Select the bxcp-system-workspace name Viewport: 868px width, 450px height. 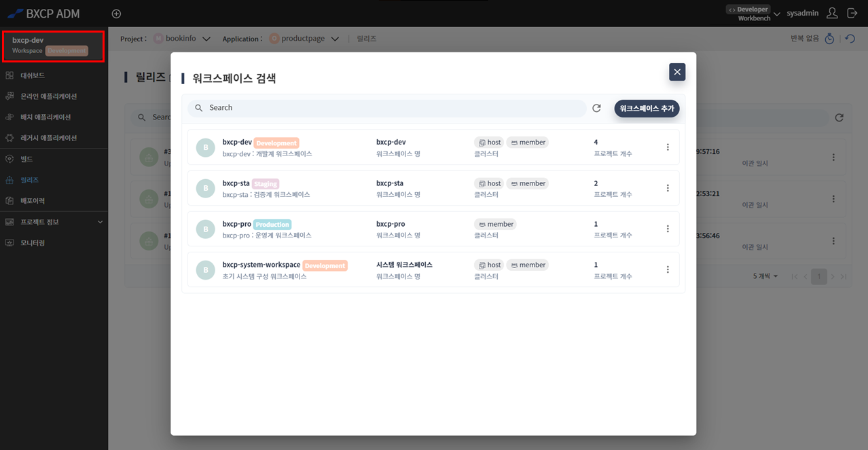261,265
